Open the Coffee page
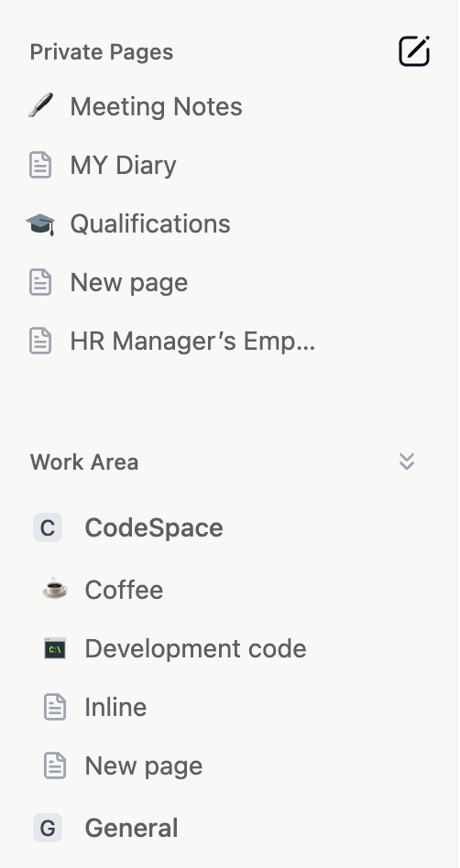The height and width of the screenshot is (868, 460). 124,590
